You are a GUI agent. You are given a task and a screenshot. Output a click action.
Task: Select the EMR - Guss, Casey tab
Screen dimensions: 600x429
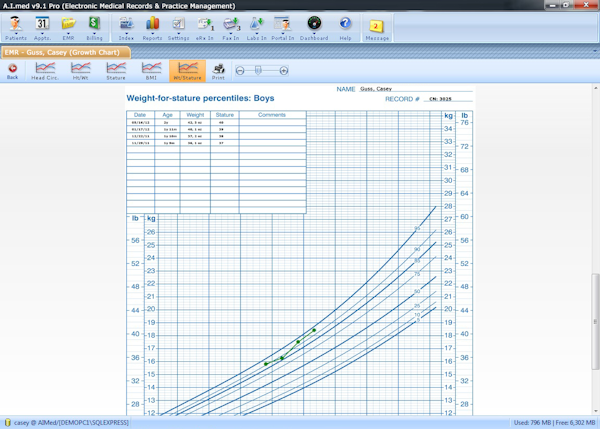tap(66, 52)
